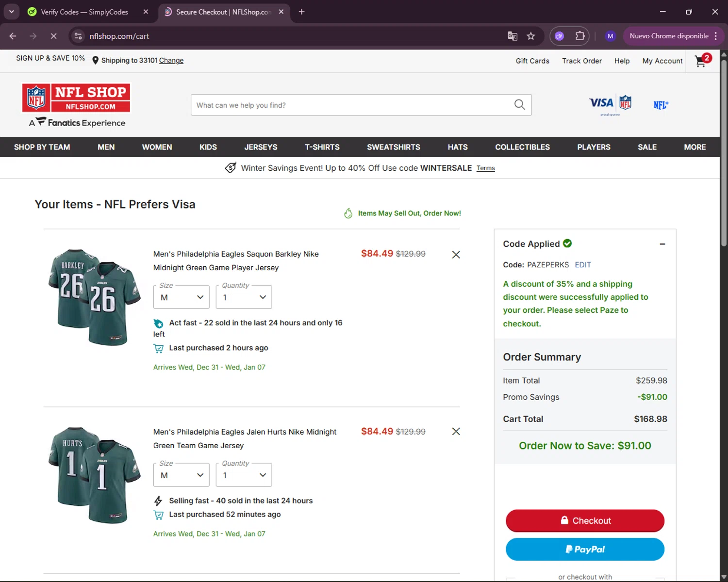Bookmark this page with star icon
The height and width of the screenshot is (582, 728).
pyautogui.click(x=531, y=36)
